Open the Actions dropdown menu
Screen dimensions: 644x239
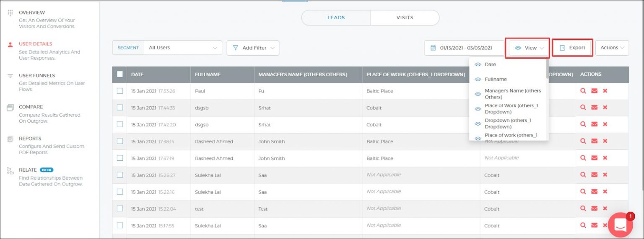612,48
